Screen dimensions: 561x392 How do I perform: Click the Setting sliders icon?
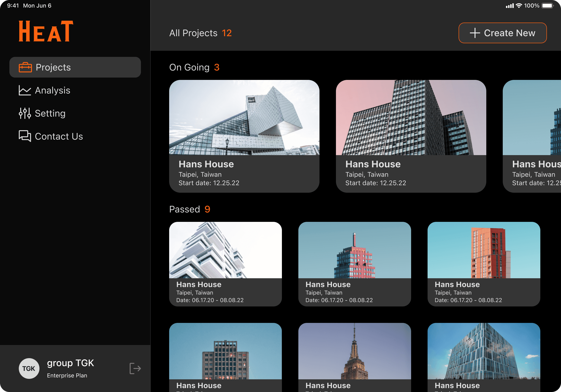(x=25, y=114)
